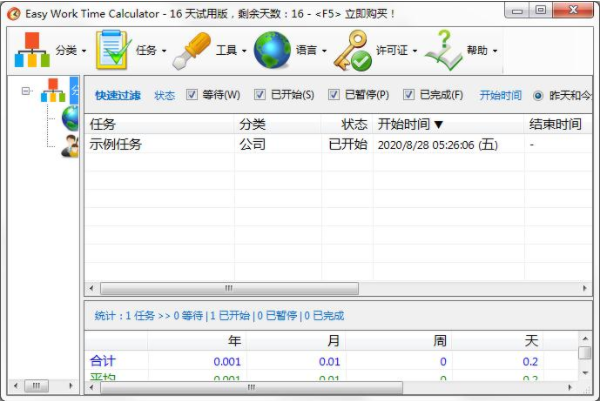This screenshot has width=600, height=401.
Task: Click the 已开始 status cell
Action: point(348,145)
